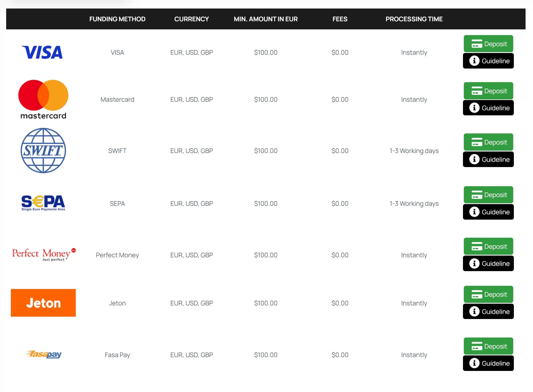Click the $100.00 minimum amount for SWIFT
This screenshot has height=392, width=533.
[266, 151]
